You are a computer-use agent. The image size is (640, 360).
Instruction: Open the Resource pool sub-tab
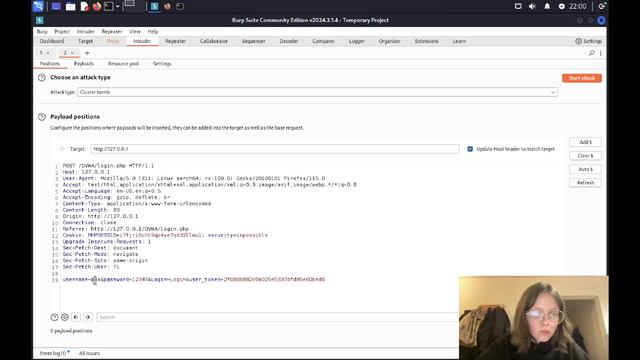[x=123, y=64]
